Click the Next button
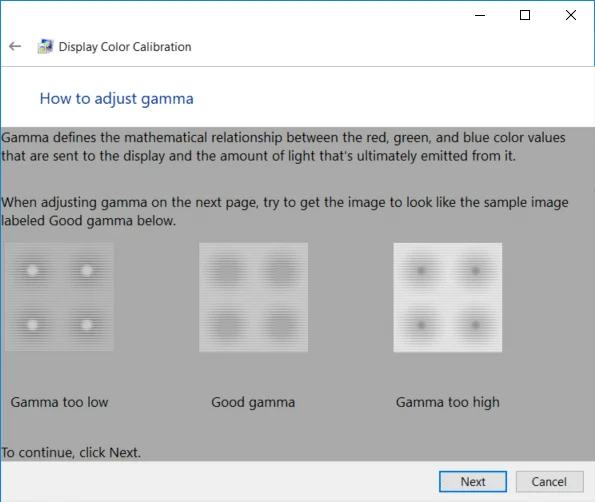Image resolution: width=595 pixels, height=502 pixels. 473,482
